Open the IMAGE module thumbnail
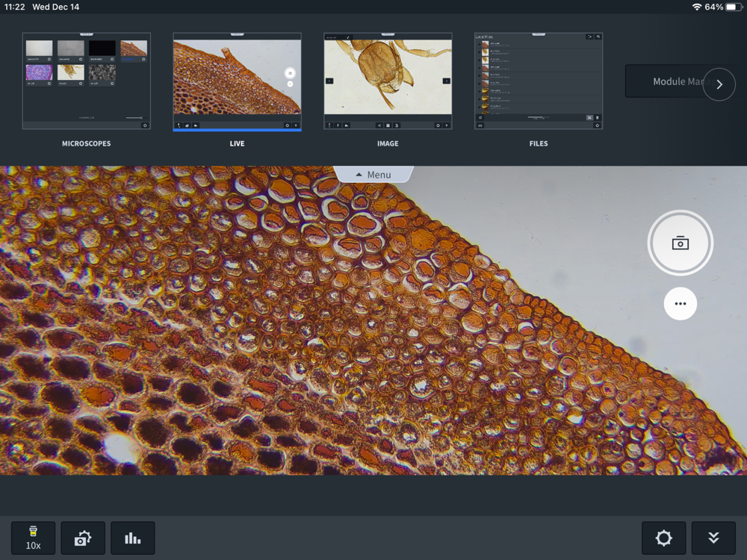 (388, 81)
